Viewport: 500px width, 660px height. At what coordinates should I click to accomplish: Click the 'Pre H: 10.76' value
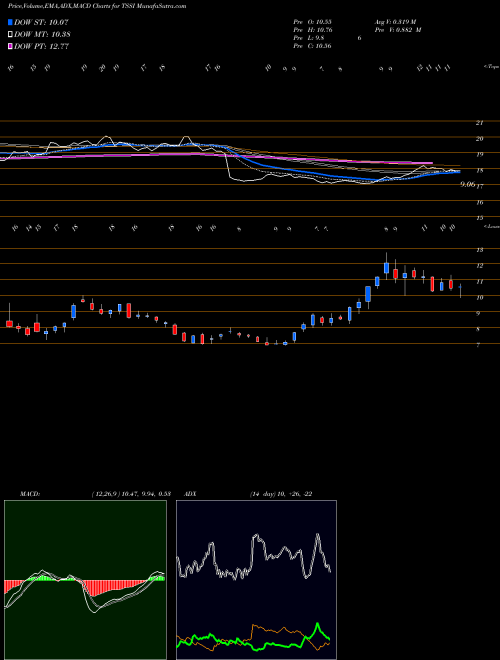click(313, 30)
